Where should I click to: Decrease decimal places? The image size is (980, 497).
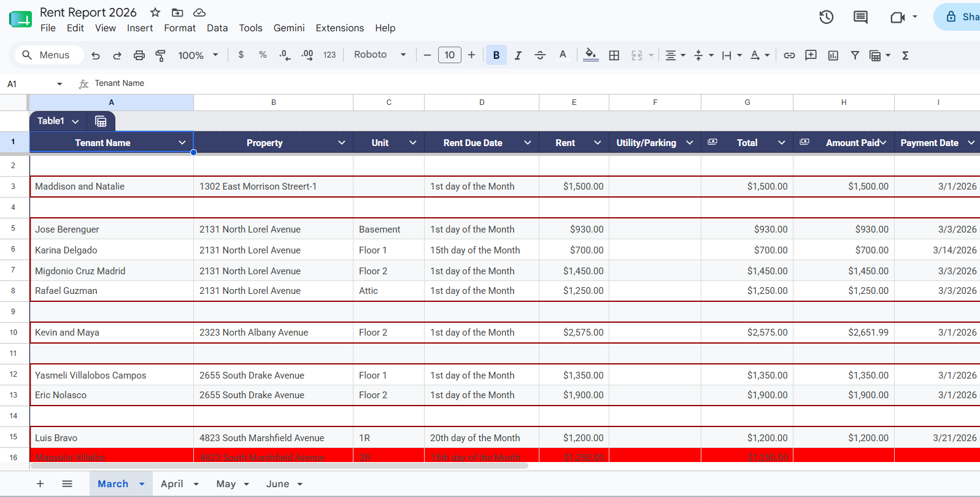285,55
